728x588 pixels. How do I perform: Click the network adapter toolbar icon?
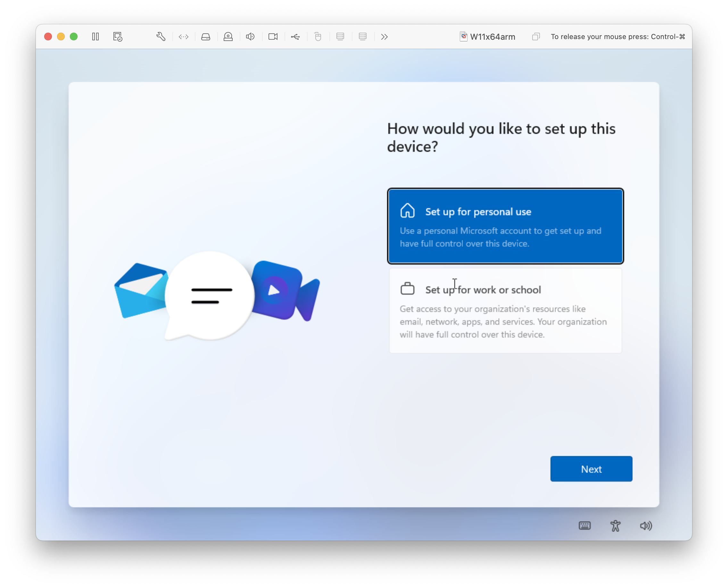(183, 37)
